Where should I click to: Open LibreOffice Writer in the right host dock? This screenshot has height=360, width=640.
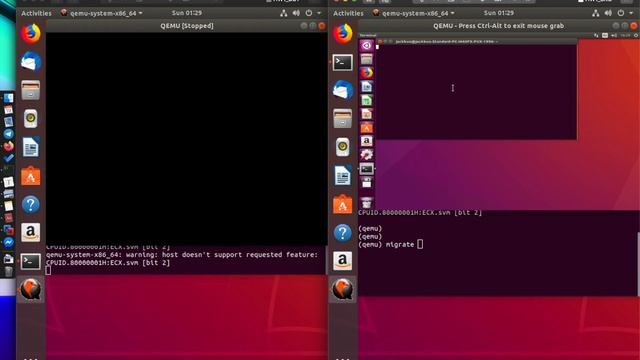(x=342, y=176)
